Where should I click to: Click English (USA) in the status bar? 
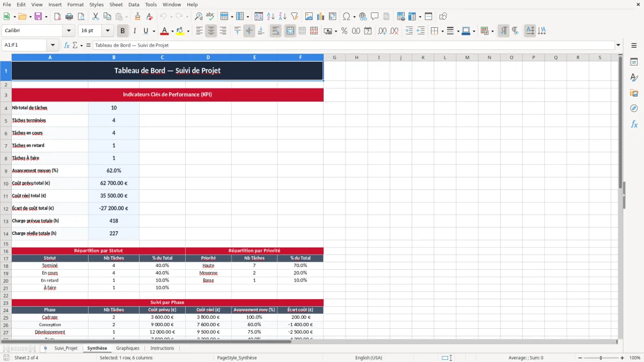[369, 358]
